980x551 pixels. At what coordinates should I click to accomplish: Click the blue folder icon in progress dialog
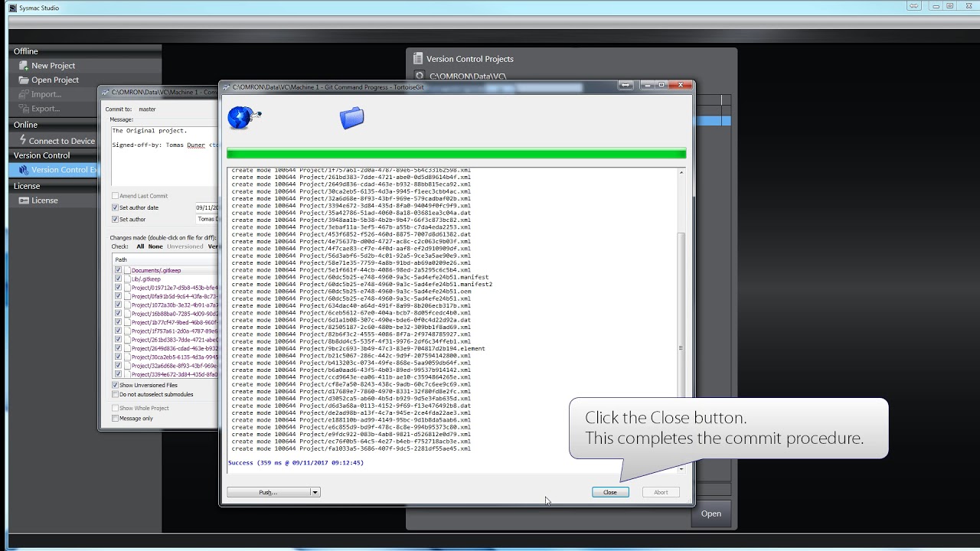(352, 118)
